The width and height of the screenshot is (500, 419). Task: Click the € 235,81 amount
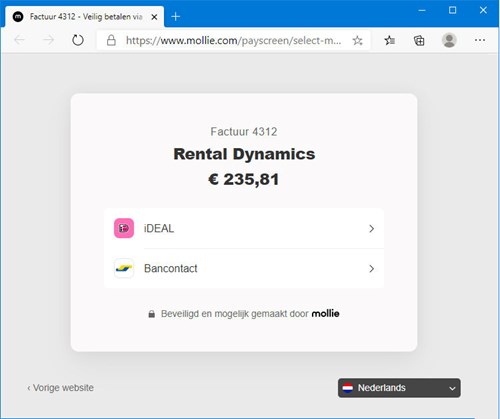point(244,179)
